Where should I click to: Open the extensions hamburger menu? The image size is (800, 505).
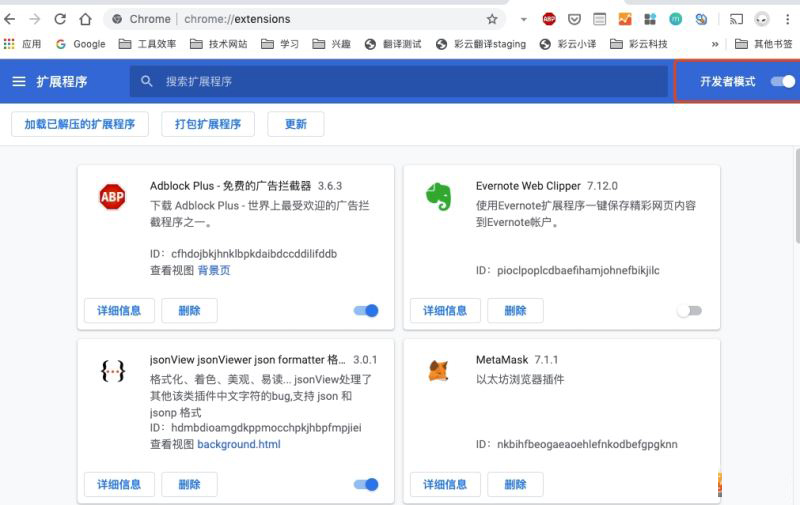point(19,82)
